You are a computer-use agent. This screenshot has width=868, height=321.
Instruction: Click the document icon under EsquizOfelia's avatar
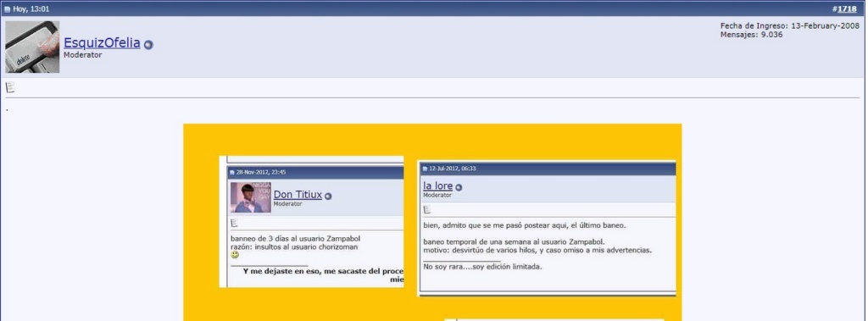10,87
